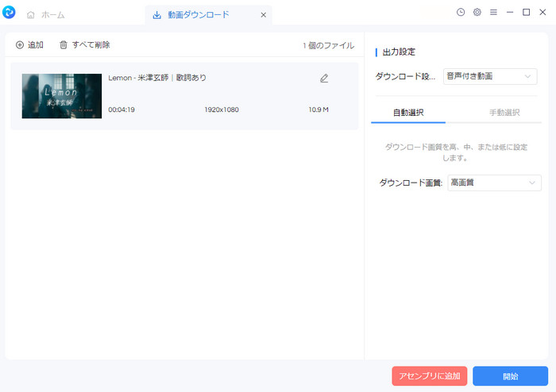Maximize the application window

[526, 13]
